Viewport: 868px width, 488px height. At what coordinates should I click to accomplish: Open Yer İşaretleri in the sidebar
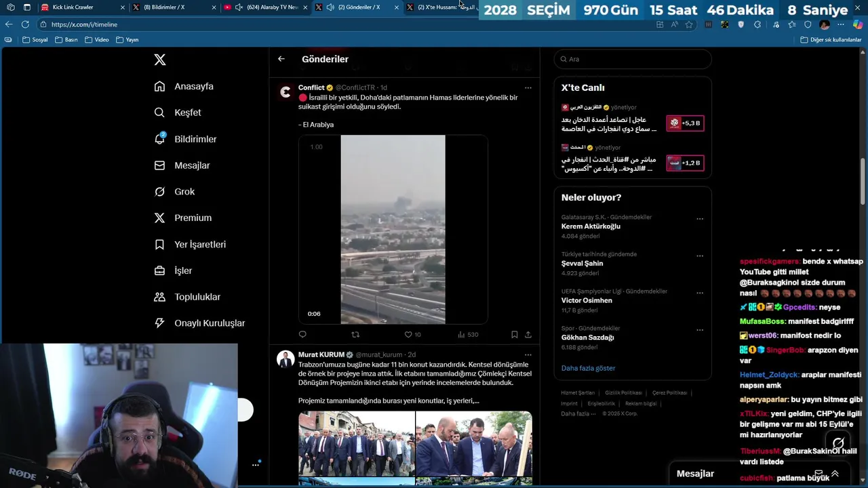click(x=190, y=244)
